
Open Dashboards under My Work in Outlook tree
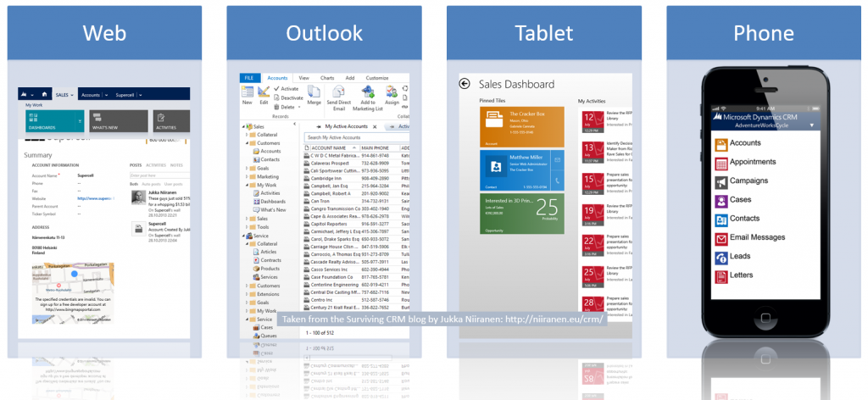coord(269,202)
